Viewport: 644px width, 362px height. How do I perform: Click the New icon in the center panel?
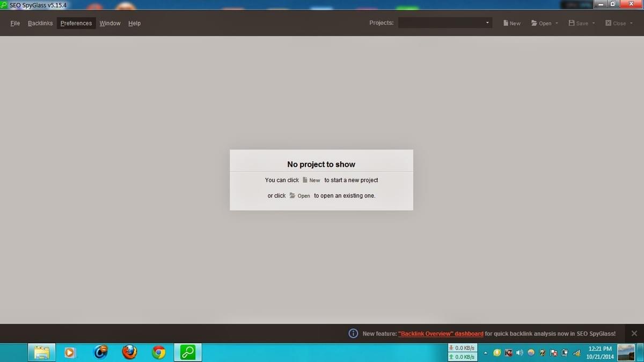[305, 180]
